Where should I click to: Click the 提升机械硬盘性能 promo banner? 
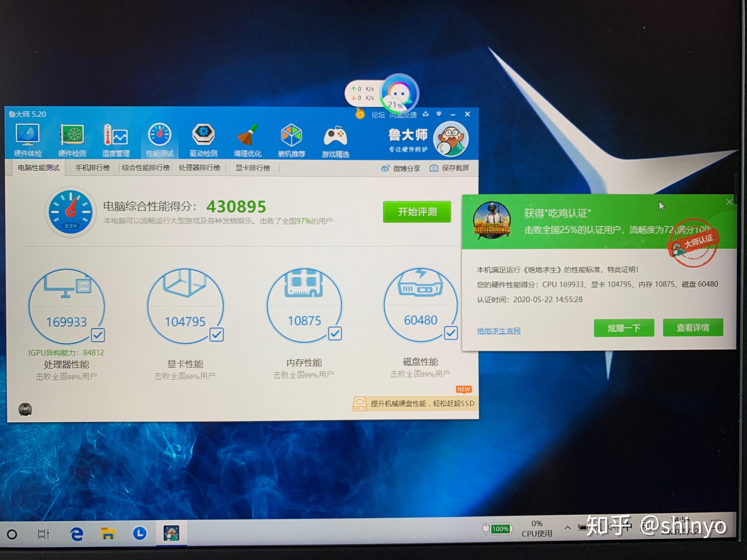[416, 403]
